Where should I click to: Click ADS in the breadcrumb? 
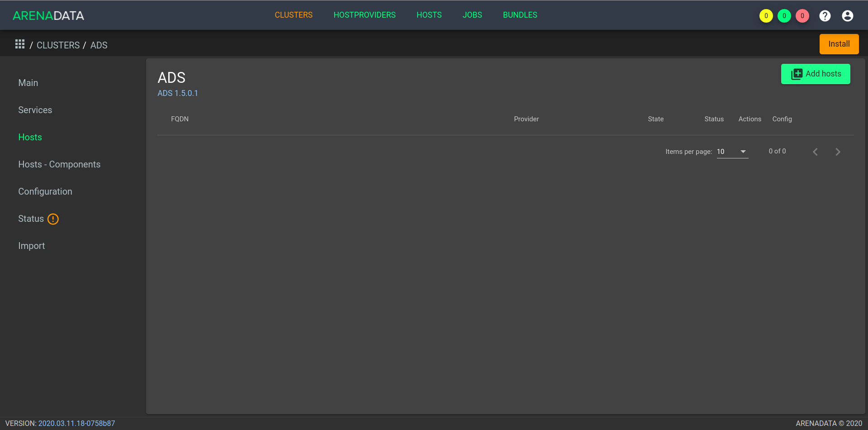coord(99,45)
